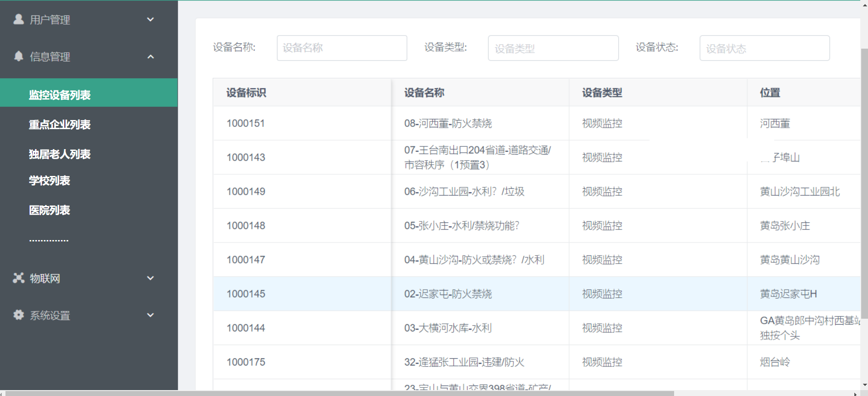Click device name 03-大横河水库-水利
The image size is (868, 396).
click(x=448, y=328)
